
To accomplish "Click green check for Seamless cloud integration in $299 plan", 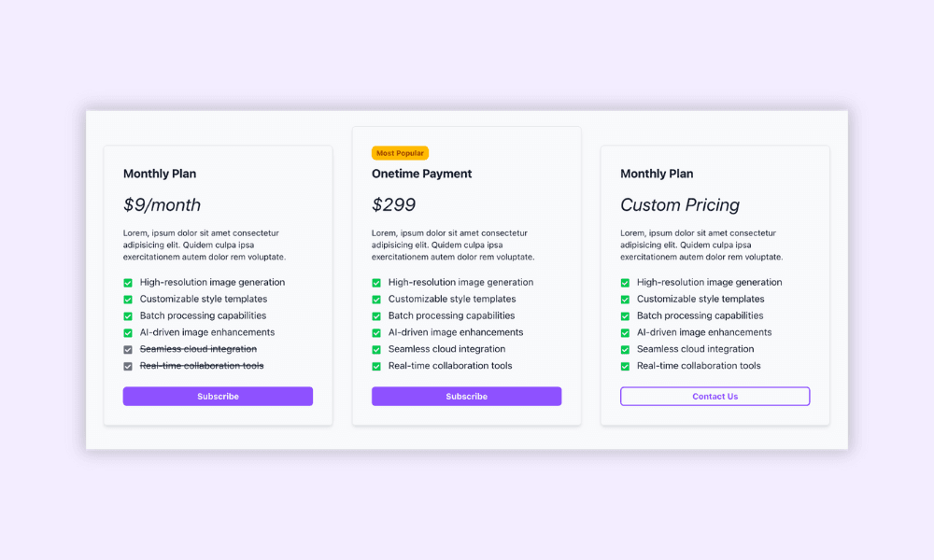I will coord(376,349).
